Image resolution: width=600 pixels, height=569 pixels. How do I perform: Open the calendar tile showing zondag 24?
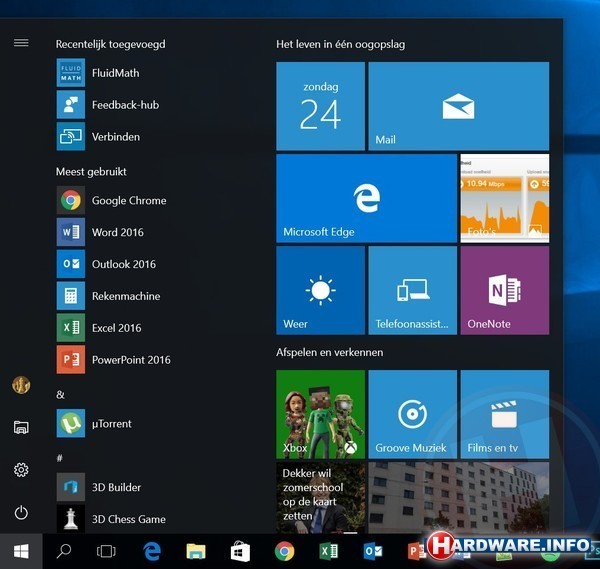coord(320,106)
